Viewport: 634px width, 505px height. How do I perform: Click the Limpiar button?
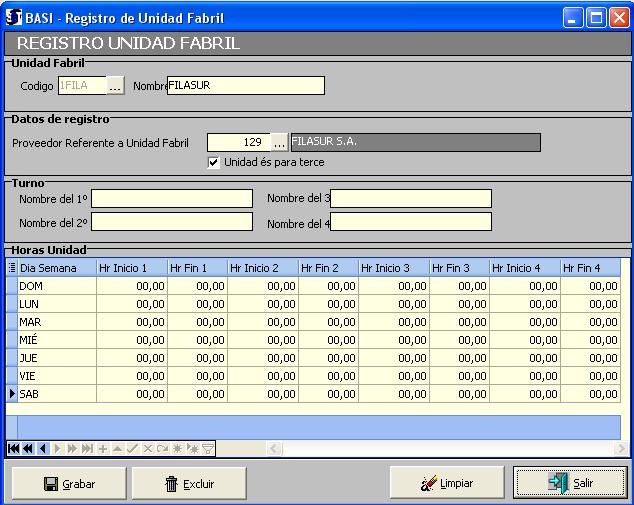tap(447, 483)
